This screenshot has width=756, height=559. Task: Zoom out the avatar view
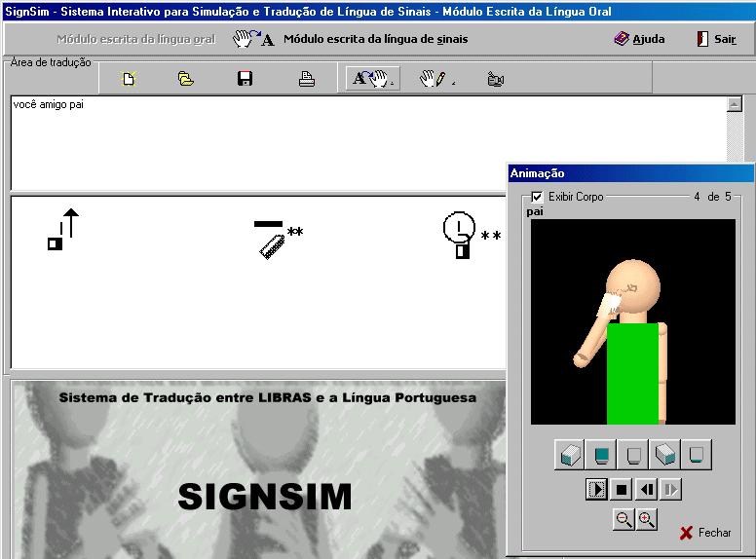[x=624, y=519]
